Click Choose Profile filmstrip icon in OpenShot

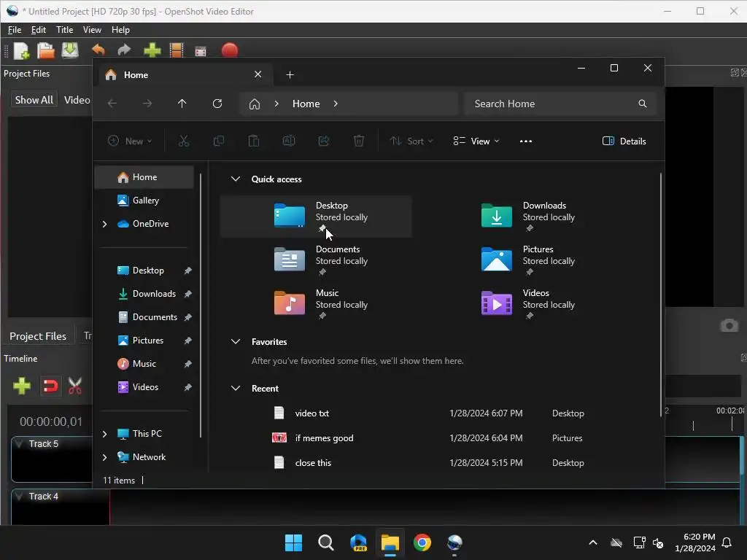pyautogui.click(x=177, y=50)
